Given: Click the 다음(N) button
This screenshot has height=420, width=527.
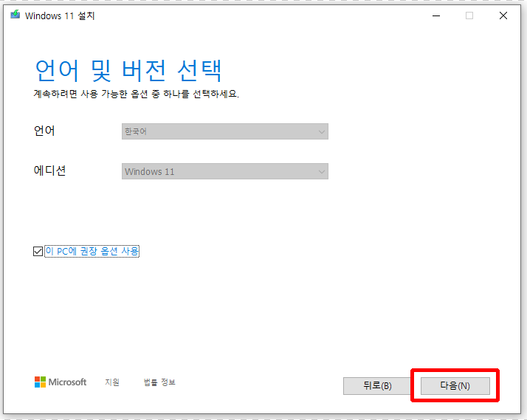Looking at the screenshot, I should tap(455, 386).
